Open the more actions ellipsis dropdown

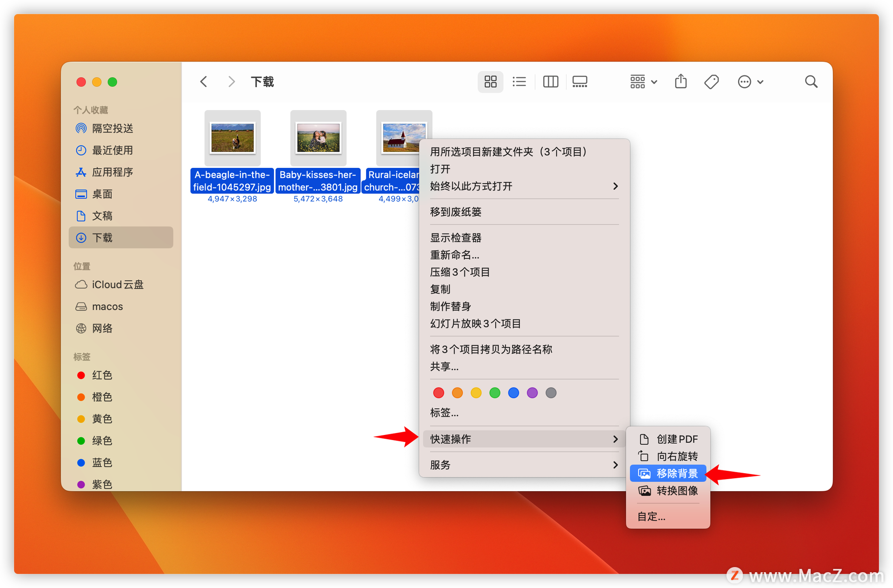(x=750, y=82)
